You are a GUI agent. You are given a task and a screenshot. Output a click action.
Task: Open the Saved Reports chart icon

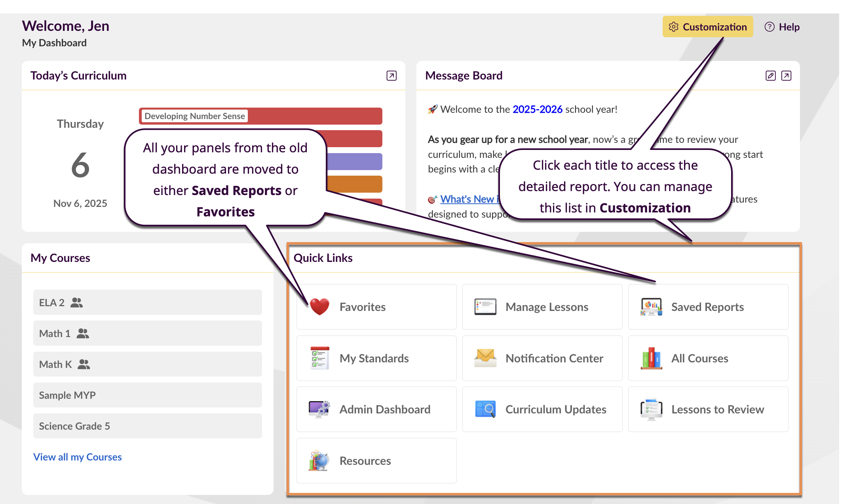651,307
